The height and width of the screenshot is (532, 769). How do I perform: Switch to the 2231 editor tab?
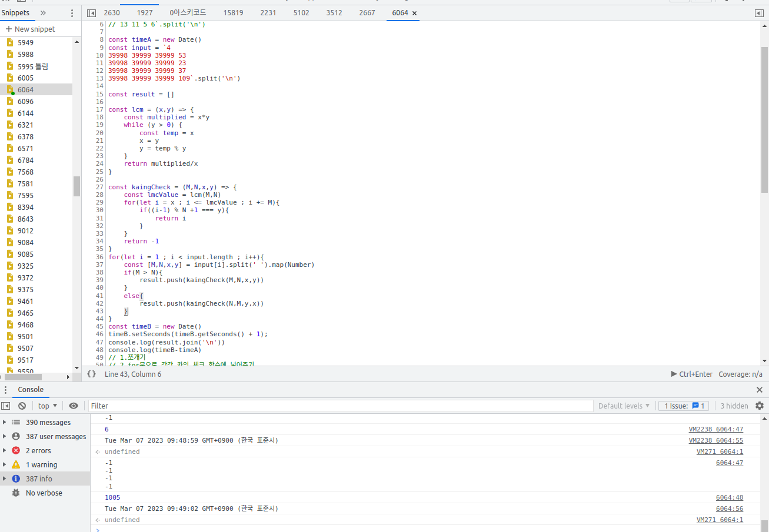268,13
